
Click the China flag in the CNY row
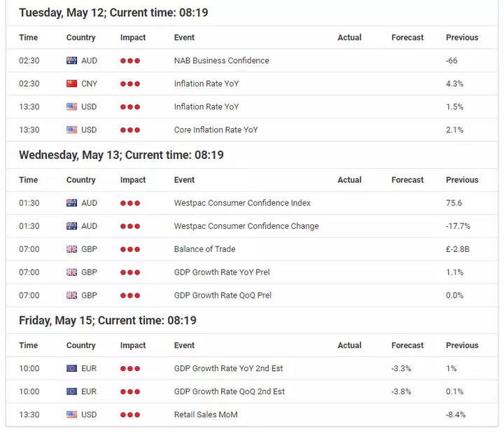pyautogui.click(x=71, y=83)
